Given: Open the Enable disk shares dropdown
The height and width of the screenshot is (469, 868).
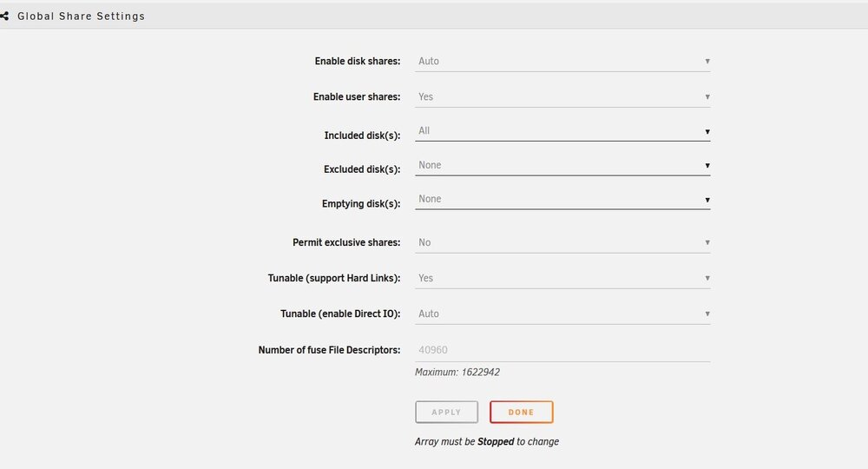Looking at the screenshot, I should 562,62.
